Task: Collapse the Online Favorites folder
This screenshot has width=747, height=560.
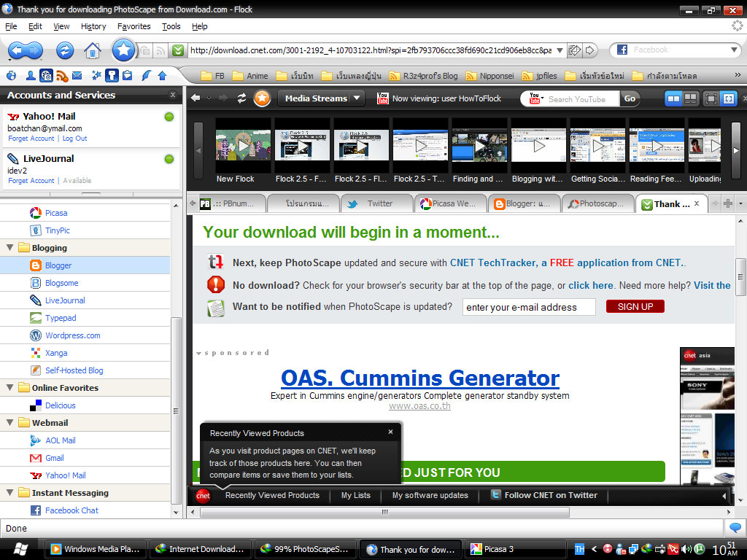Action: 9,388
